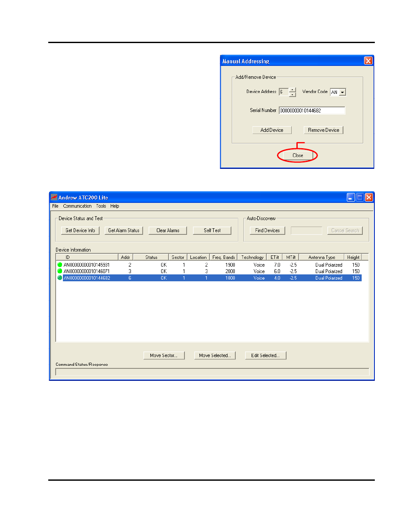The image size is (411, 532).
Task: Click the Auto-Discovery progress bar
Action: (x=306, y=230)
